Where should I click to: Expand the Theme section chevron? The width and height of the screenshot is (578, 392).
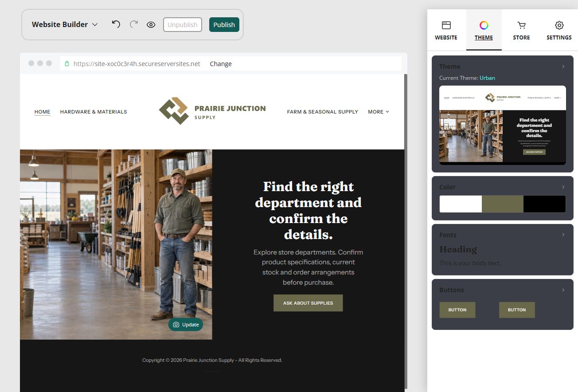click(x=563, y=67)
